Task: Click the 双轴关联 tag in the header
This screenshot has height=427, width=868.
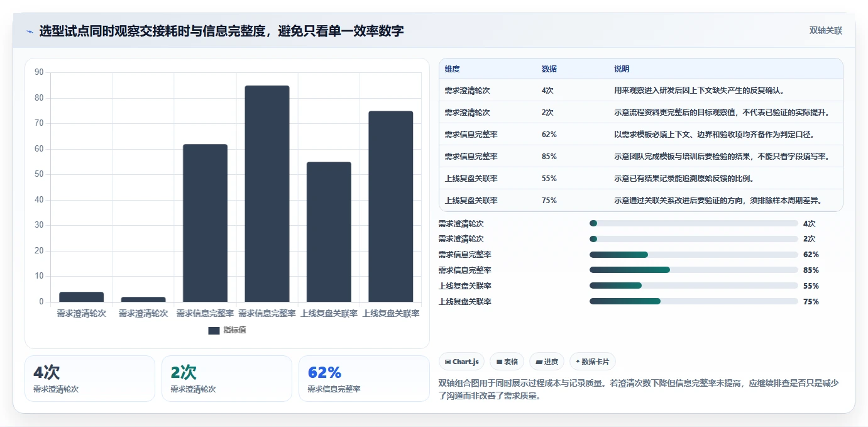Action: pyautogui.click(x=825, y=30)
